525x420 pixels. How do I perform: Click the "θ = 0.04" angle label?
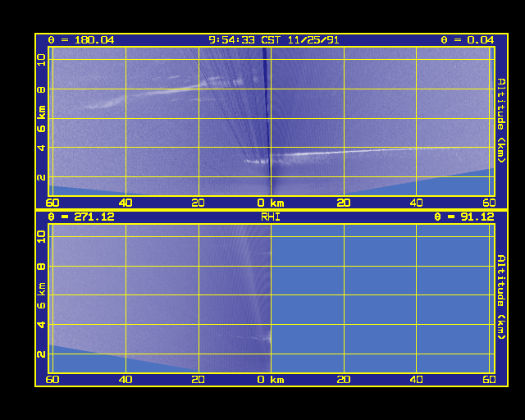(467, 40)
